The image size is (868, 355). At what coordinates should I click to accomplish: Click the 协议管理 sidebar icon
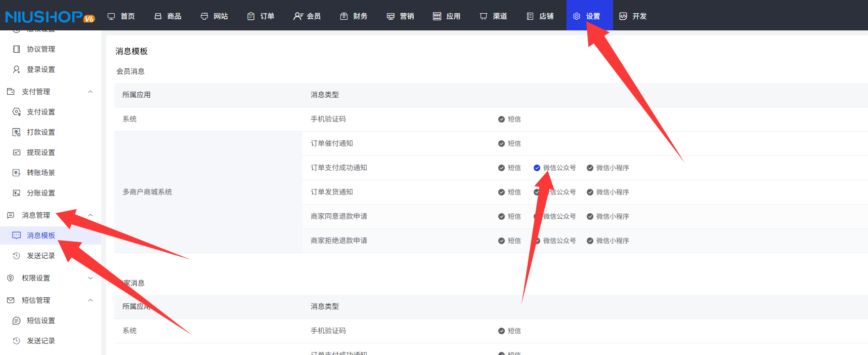point(17,49)
